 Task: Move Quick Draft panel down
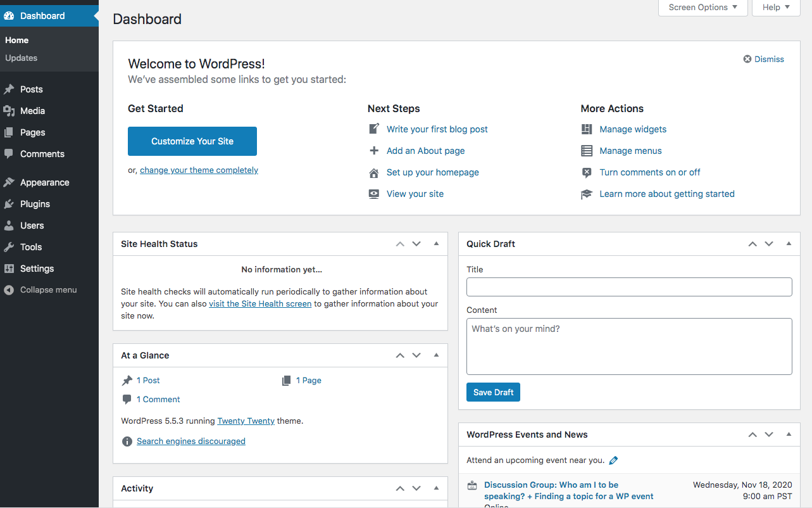tap(769, 244)
